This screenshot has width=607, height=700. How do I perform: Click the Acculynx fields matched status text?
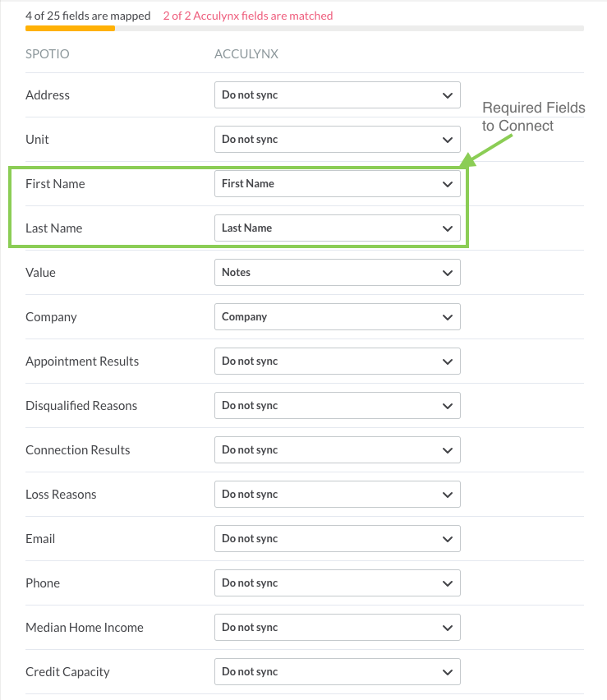pyautogui.click(x=248, y=16)
